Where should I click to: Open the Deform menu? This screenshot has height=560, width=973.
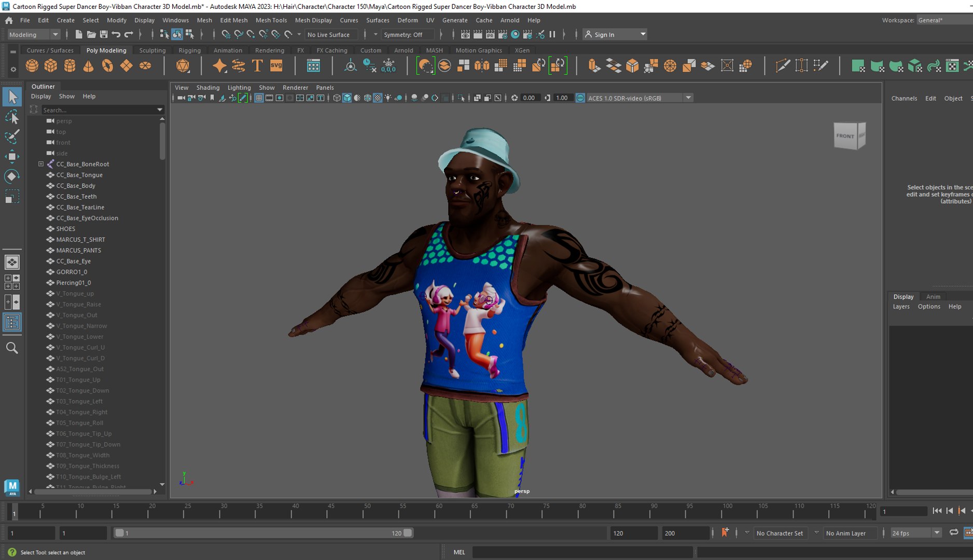407,20
